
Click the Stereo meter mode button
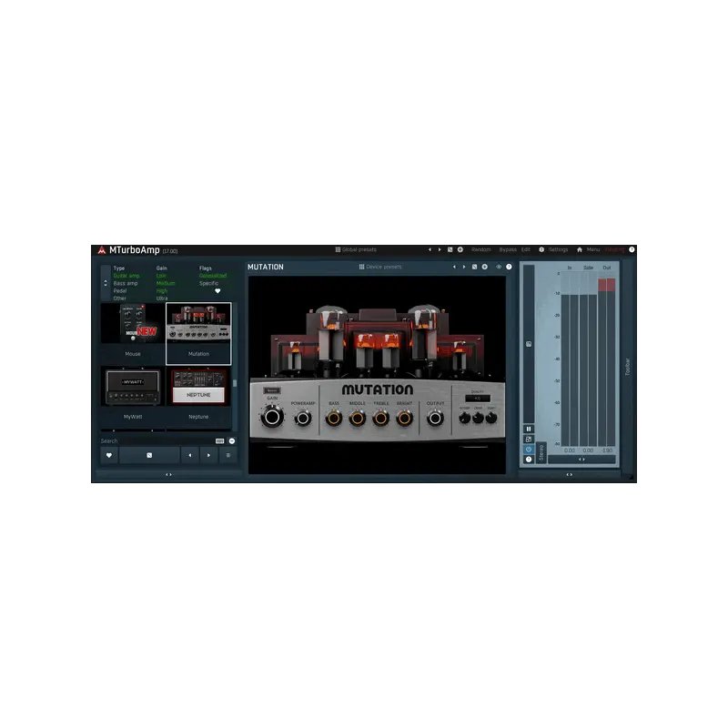541,452
